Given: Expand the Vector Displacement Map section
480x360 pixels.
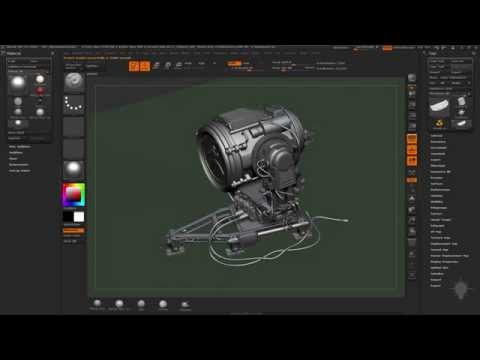Looking at the screenshot, I should 449,256.
